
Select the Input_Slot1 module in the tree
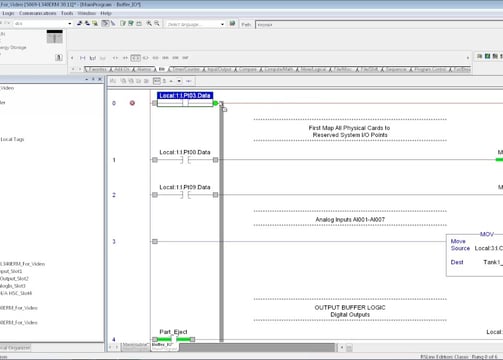11,271
